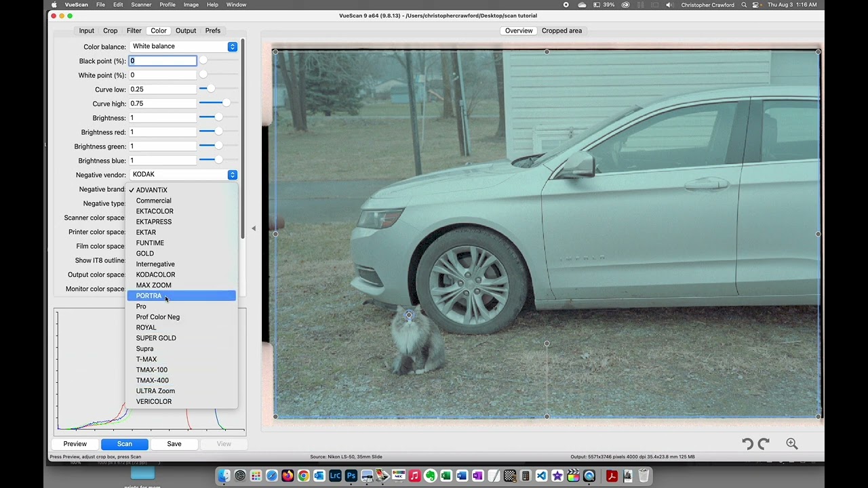The width and height of the screenshot is (868, 488).
Task: Open the Color balance dropdown
Action: [x=183, y=46]
